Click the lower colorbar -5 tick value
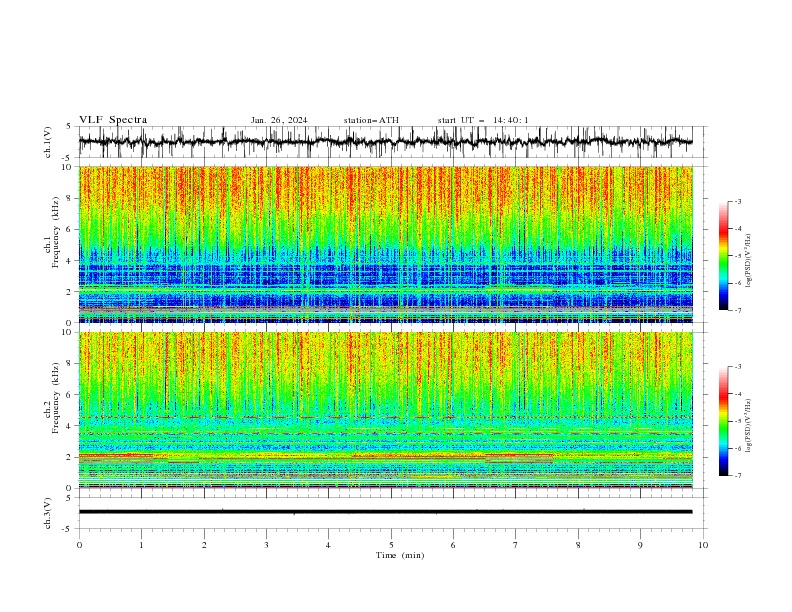 (738, 421)
